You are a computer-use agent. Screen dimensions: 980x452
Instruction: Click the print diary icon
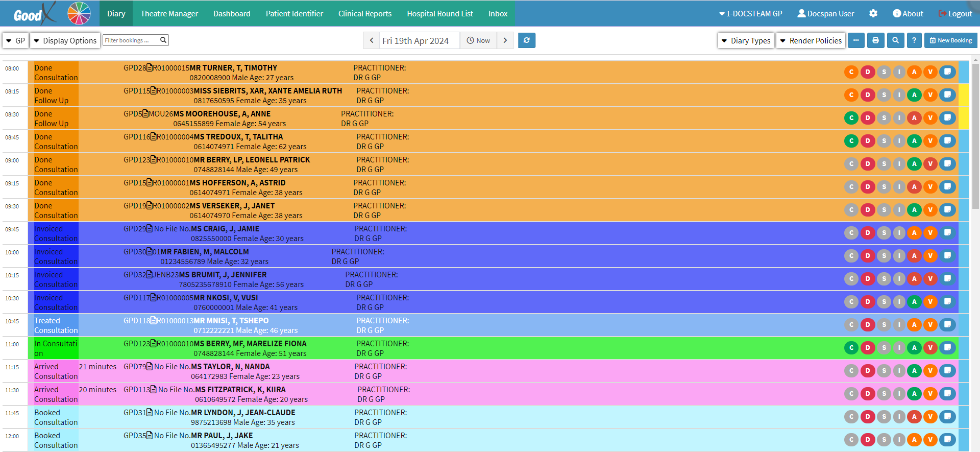[x=875, y=40]
